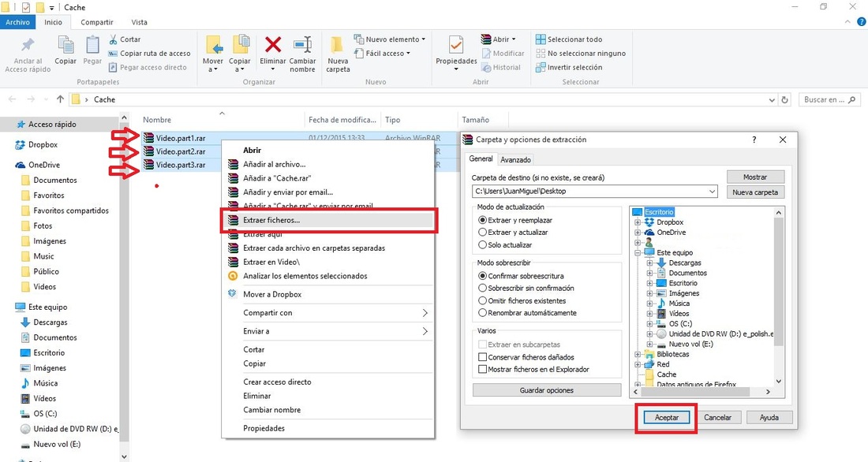Open the Archivo ribbon tab
The height and width of the screenshot is (462, 868).
pyautogui.click(x=17, y=22)
